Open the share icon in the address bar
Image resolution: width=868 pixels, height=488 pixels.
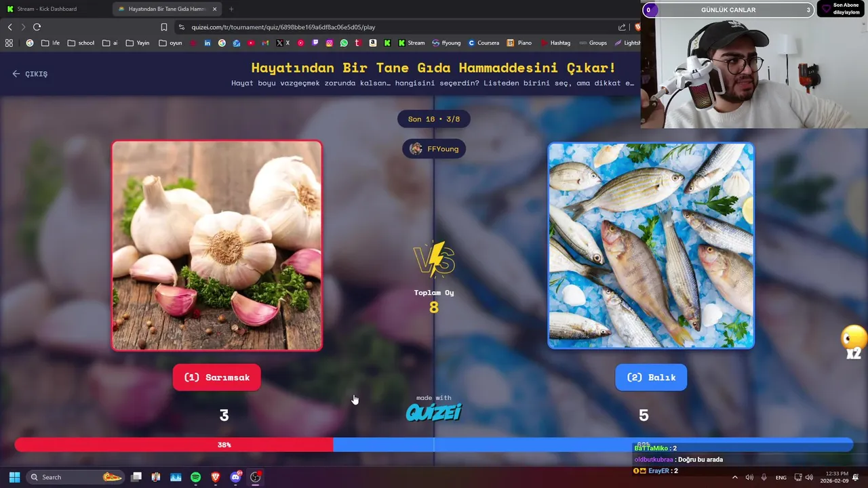[622, 27]
